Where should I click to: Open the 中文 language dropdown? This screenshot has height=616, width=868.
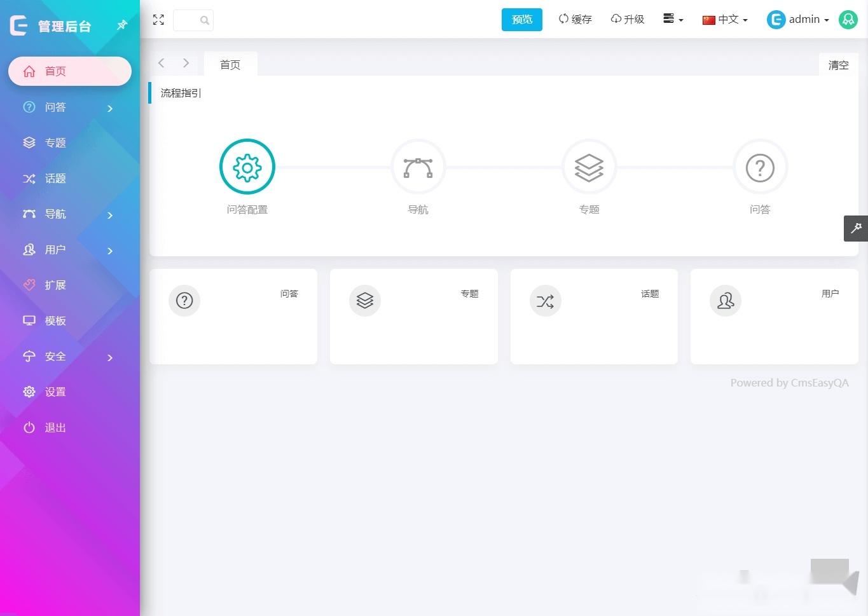click(724, 19)
